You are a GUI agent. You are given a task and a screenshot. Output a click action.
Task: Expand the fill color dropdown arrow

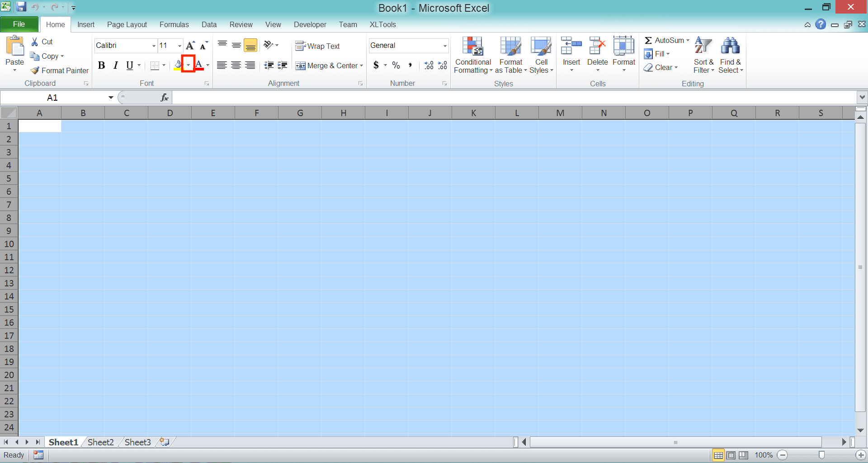(188, 65)
